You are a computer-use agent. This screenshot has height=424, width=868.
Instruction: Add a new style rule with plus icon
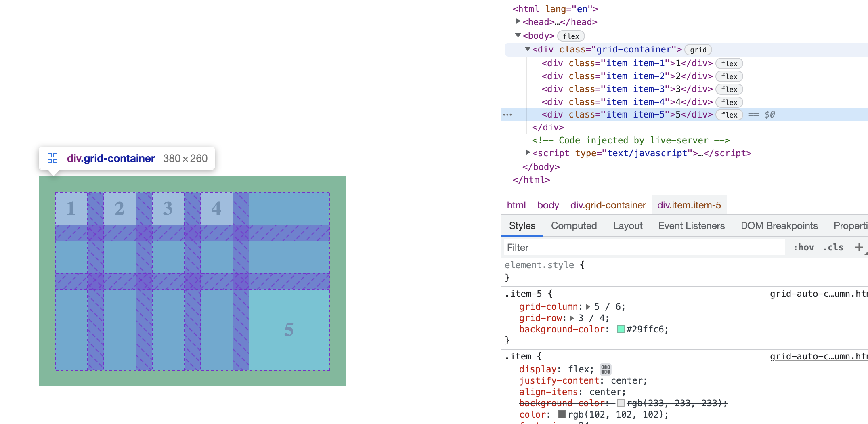[x=859, y=247]
